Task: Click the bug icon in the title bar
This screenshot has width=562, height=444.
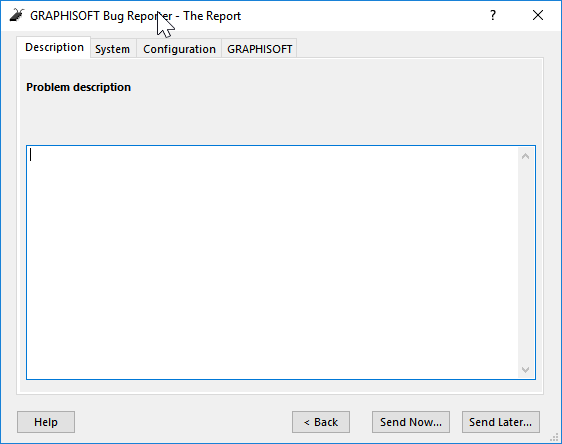Action: pyautogui.click(x=16, y=15)
